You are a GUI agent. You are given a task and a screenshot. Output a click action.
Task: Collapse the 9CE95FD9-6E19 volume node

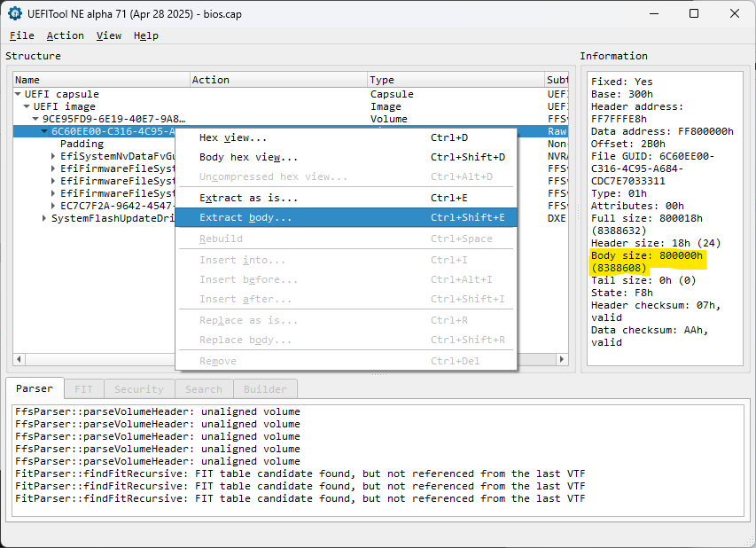(x=35, y=119)
